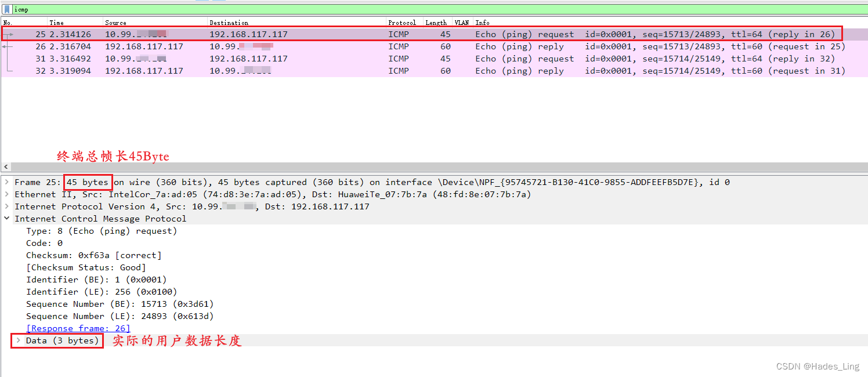Click destination 192.168.117.117 in packet 31 row
The width and height of the screenshot is (868, 377).
tap(248, 59)
